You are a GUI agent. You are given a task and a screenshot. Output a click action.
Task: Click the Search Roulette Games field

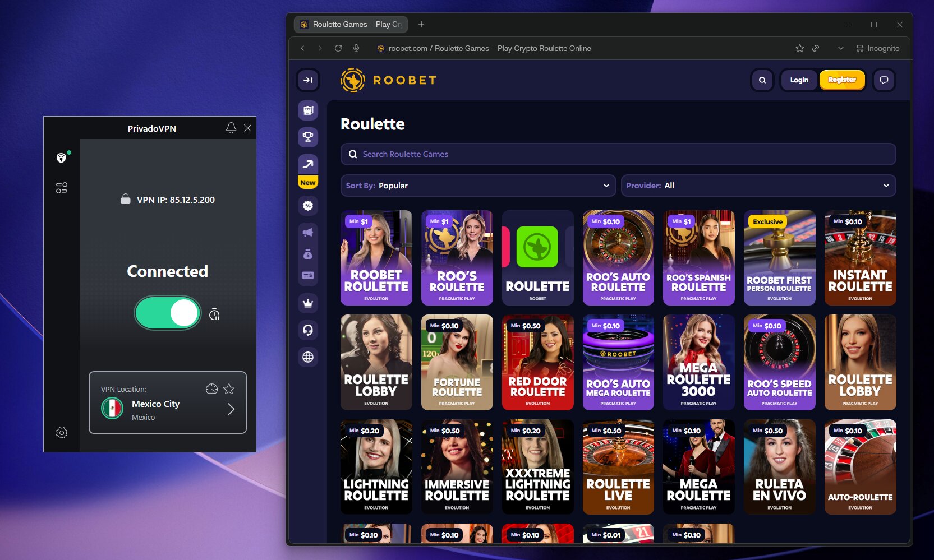[x=618, y=154]
